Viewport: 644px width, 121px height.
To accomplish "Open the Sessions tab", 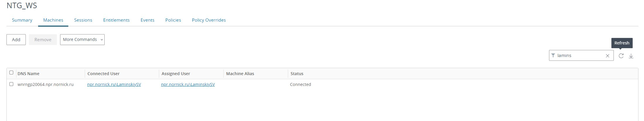I will [x=83, y=20].
